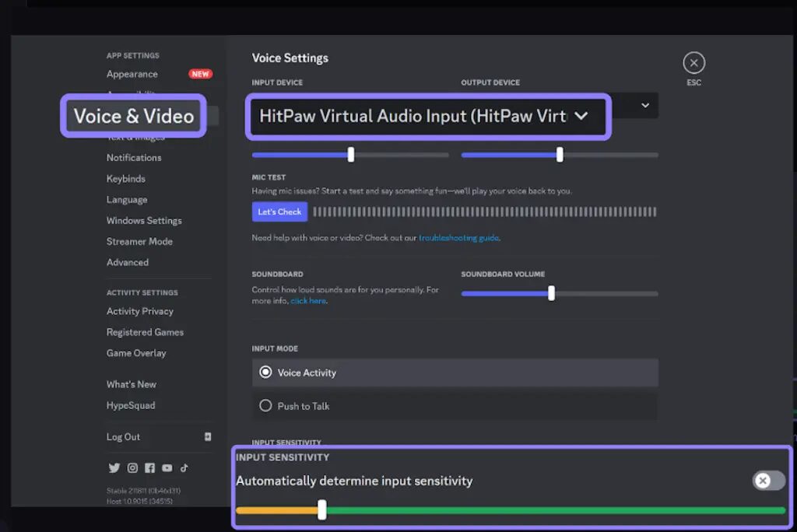Click the Instagram icon in sidebar
This screenshot has height=532, width=797.
tap(132, 468)
